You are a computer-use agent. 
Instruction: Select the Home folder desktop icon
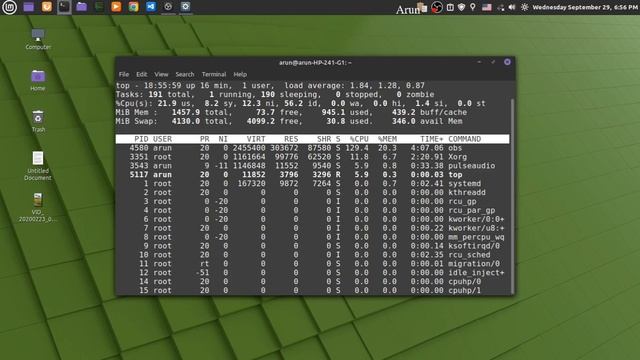click(x=38, y=80)
